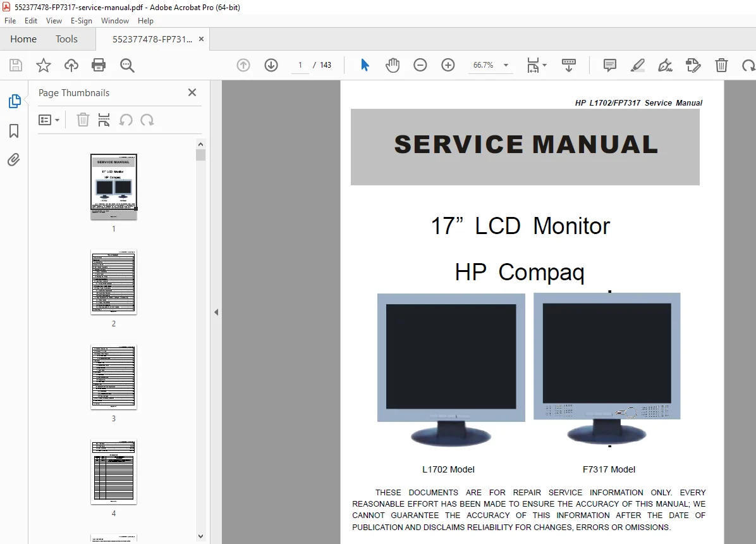Click the thumbnail panel scrollbar thumb

tap(200, 155)
